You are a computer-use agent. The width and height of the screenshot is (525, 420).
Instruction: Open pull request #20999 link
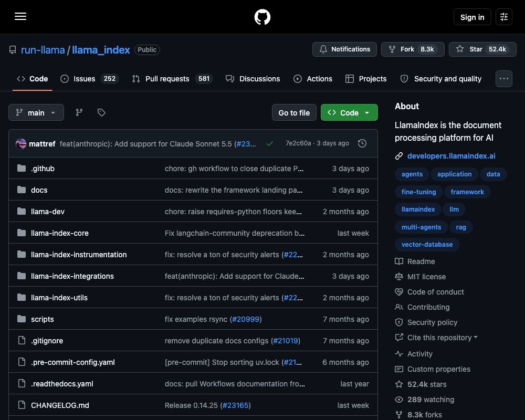(246, 319)
